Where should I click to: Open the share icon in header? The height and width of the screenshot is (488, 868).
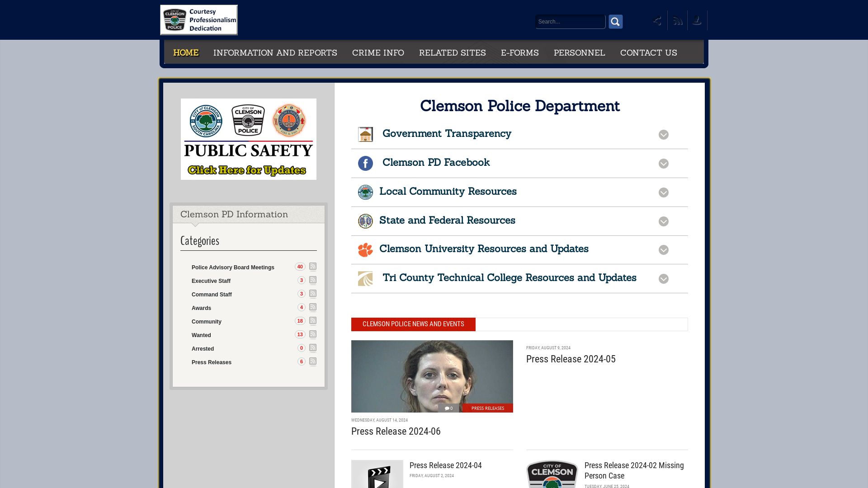(x=657, y=21)
